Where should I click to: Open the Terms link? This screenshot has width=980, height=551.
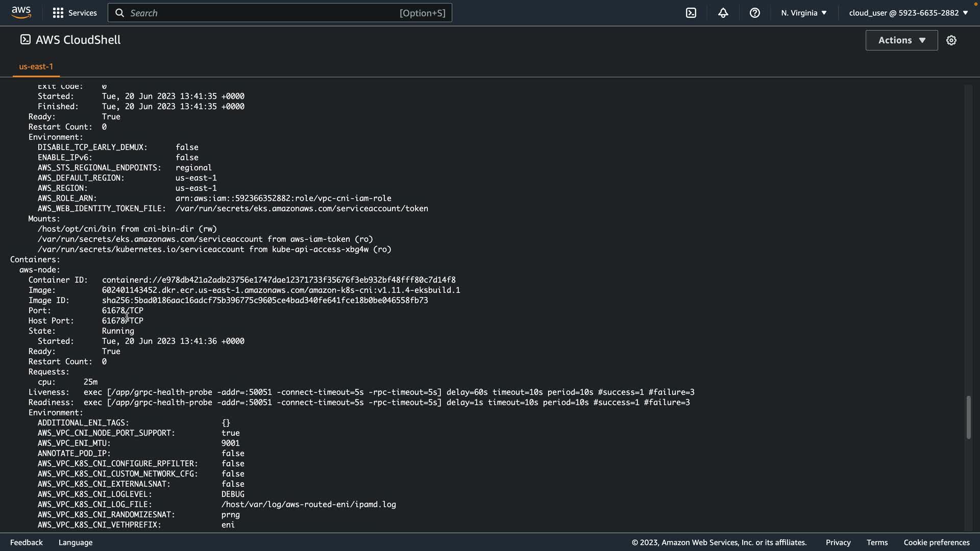[x=877, y=542]
